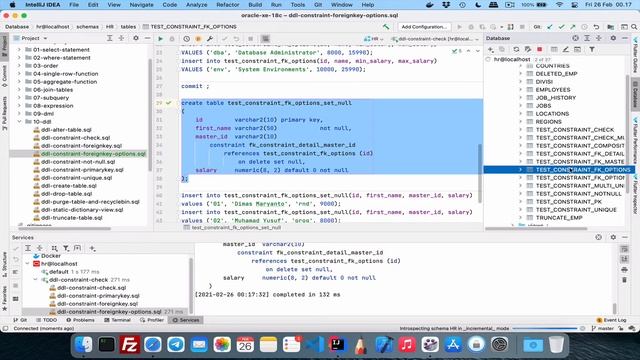This screenshot has width=640, height=360.
Task: Open the Navigate menu
Action: [141, 5]
